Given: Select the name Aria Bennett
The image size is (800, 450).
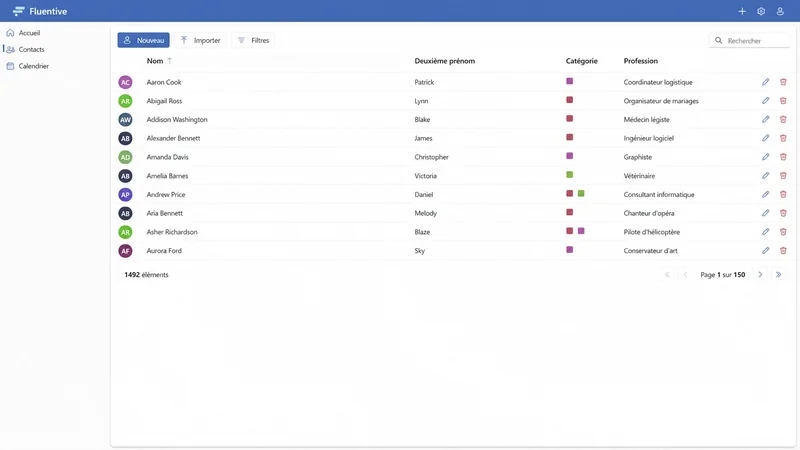Looking at the screenshot, I should [164, 213].
